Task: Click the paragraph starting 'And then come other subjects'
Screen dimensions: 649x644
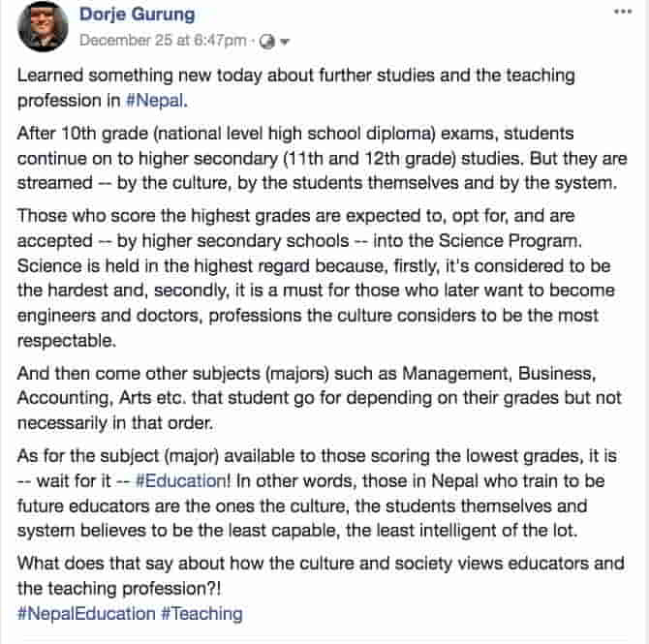Action: [x=319, y=398]
